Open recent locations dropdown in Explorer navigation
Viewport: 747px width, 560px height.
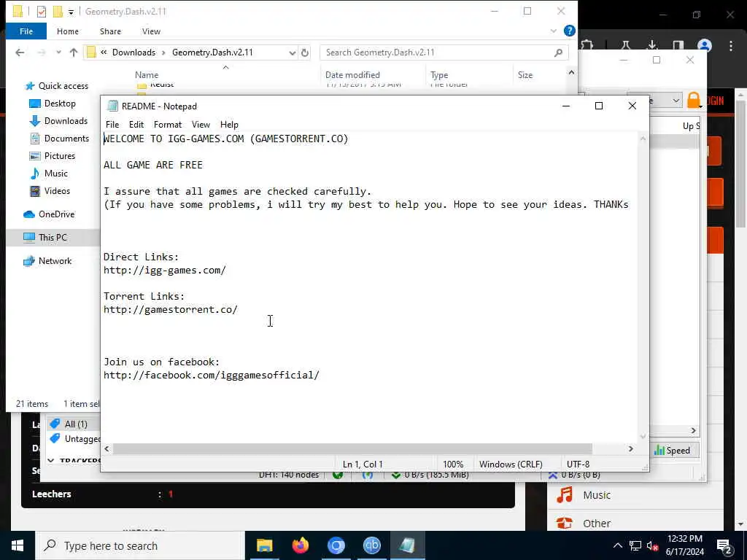(58, 52)
